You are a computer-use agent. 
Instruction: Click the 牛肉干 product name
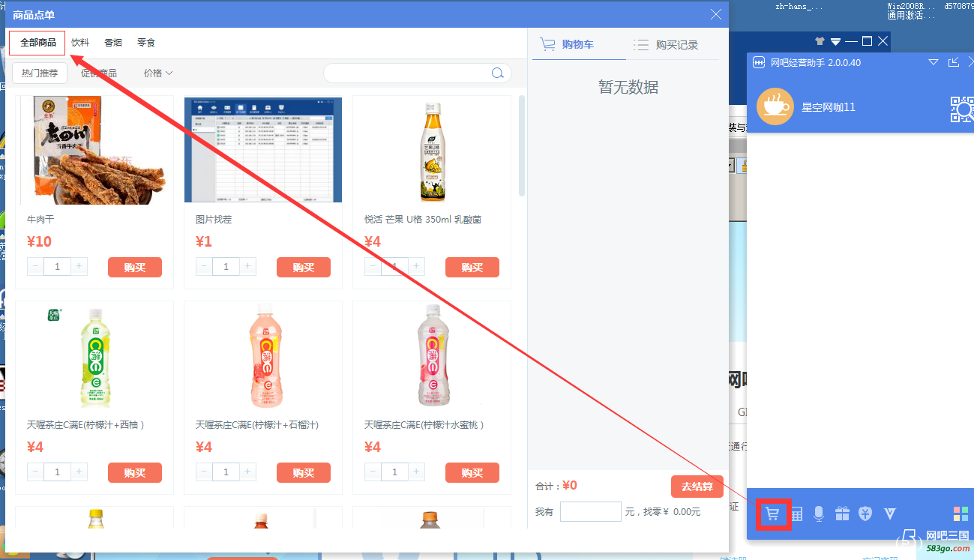tap(40, 220)
